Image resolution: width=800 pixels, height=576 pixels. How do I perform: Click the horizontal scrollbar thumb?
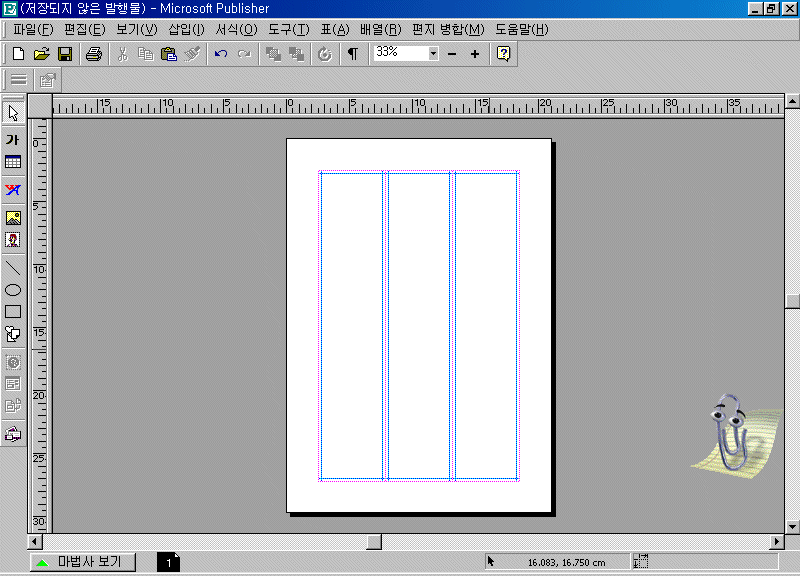click(x=374, y=541)
